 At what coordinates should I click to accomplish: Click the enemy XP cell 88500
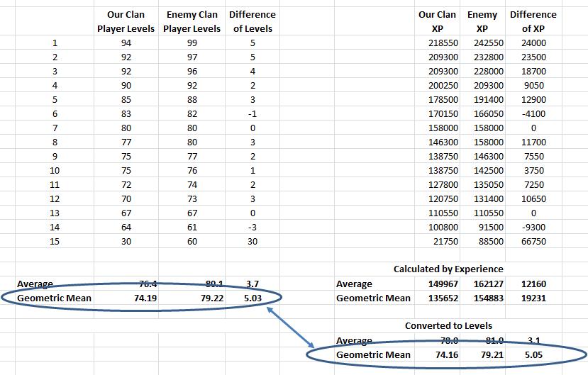pyautogui.click(x=488, y=242)
